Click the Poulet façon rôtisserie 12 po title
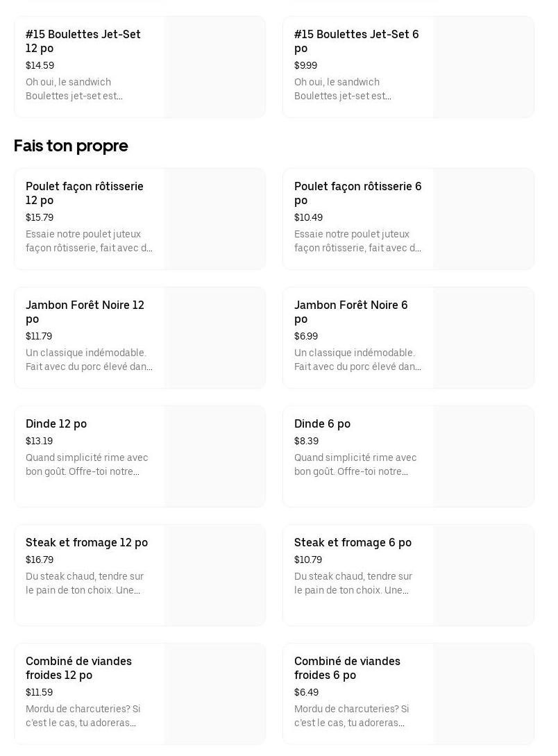The image size is (558, 756). (x=85, y=193)
